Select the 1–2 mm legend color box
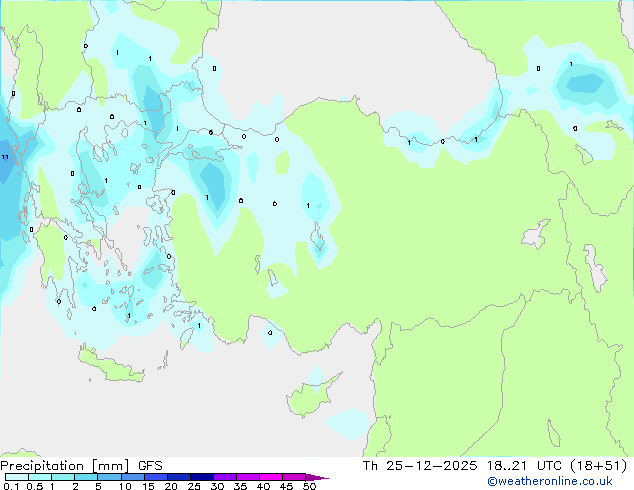This screenshot has height=490, width=634. click(63, 477)
